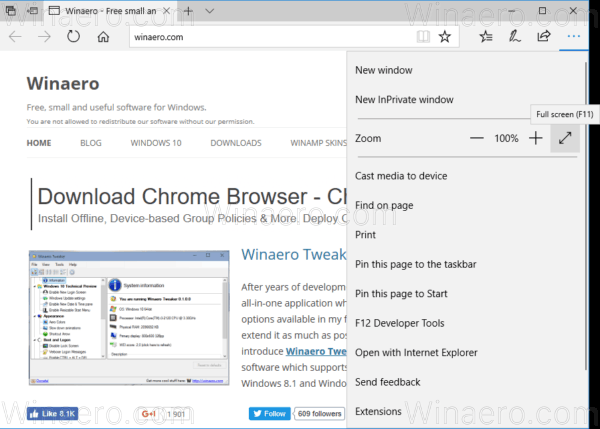The image size is (600, 429).
Task: Open the Hub favorites list icon
Action: coord(486,36)
